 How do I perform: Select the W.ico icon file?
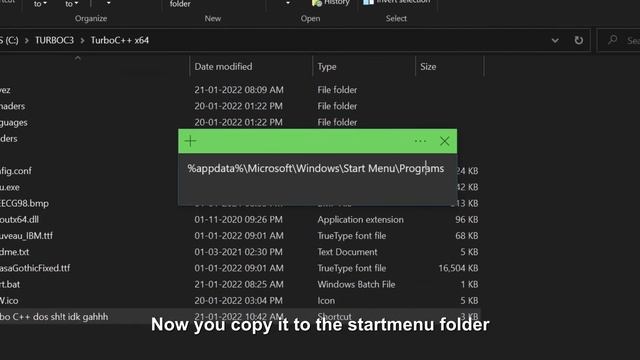click(x=9, y=301)
